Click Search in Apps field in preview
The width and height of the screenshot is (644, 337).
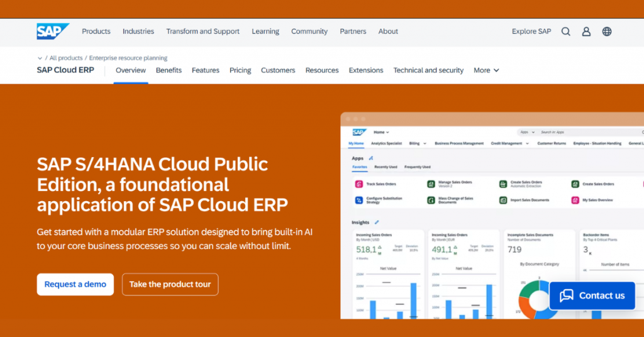[590, 132]
